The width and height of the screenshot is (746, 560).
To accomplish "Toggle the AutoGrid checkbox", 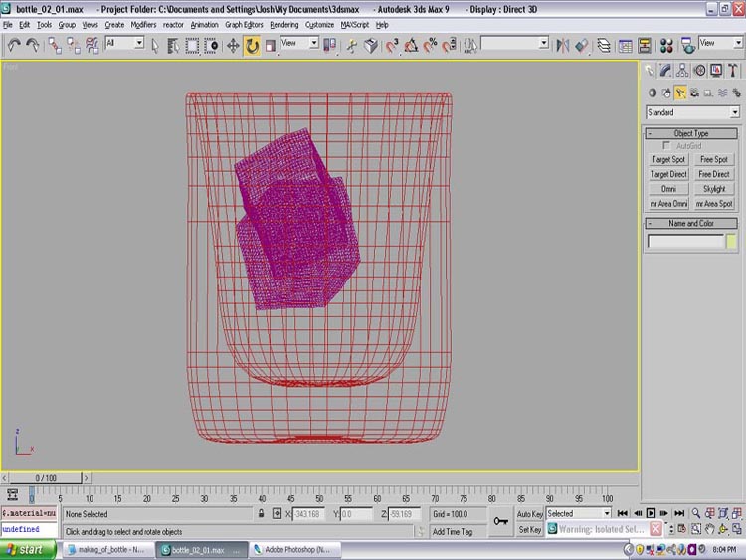I will click(x=668, y=146).
